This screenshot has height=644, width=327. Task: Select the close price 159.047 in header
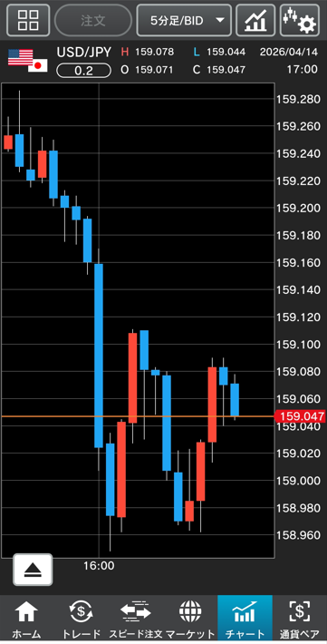(226, 70)
